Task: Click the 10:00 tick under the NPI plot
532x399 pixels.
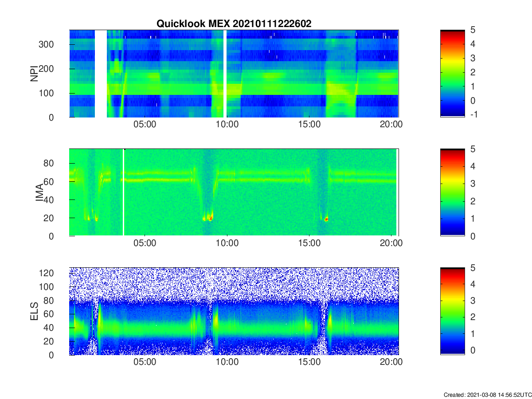Action: click(x=227, y=125)
